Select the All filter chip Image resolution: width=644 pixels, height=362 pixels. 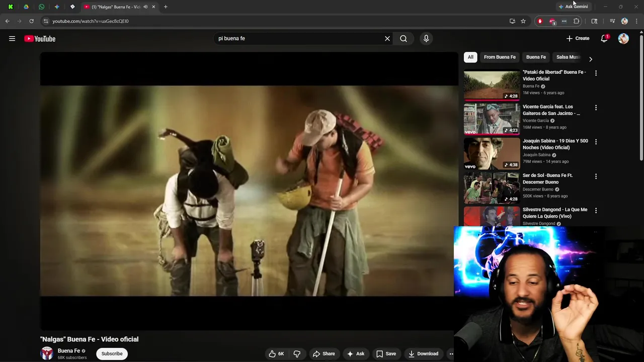(470, 57)
